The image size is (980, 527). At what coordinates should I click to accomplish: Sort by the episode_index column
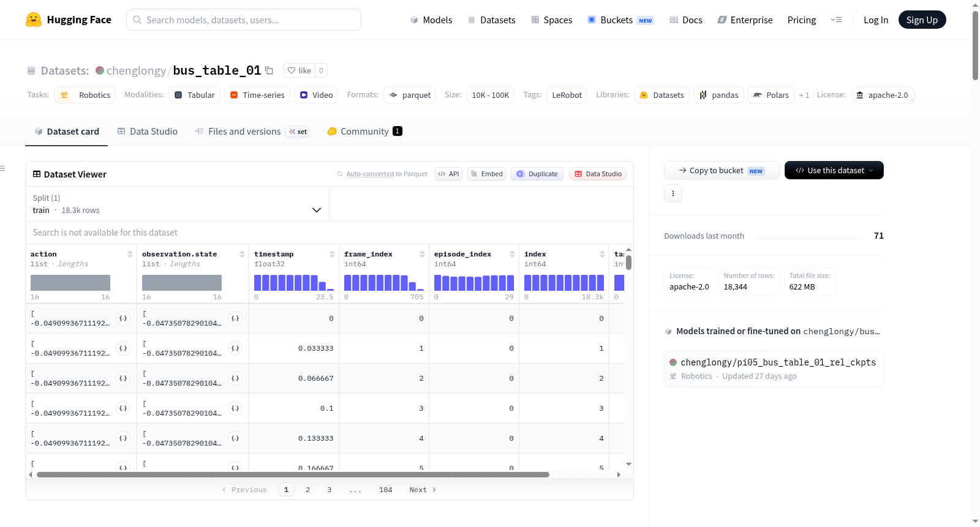(512, 254)
